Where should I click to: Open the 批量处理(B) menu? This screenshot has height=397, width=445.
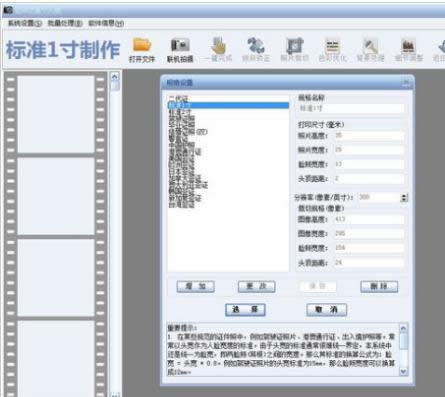pyautogui.click(x=65, y=23)
